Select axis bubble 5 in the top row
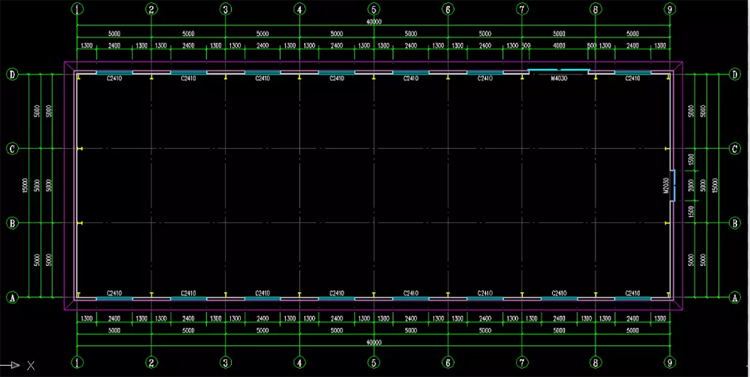 pos(374,9)
